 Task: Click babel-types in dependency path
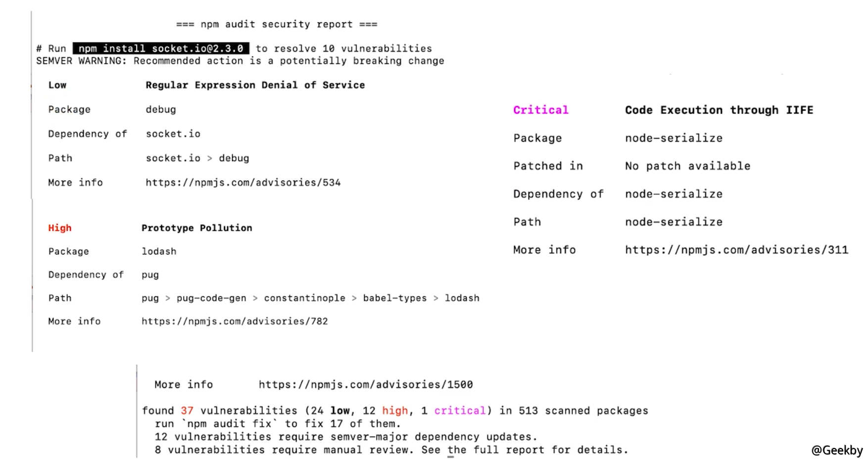tap(395, 298)
